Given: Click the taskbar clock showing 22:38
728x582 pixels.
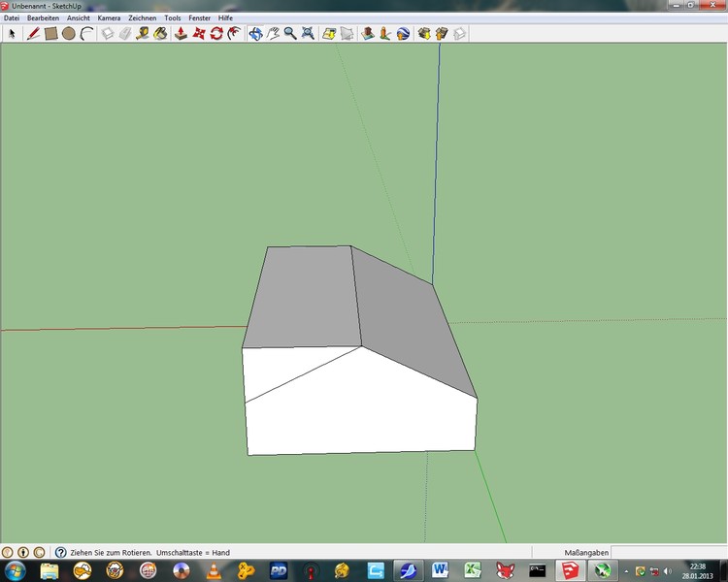Looking at the screenshot, I should pos(697,571).
